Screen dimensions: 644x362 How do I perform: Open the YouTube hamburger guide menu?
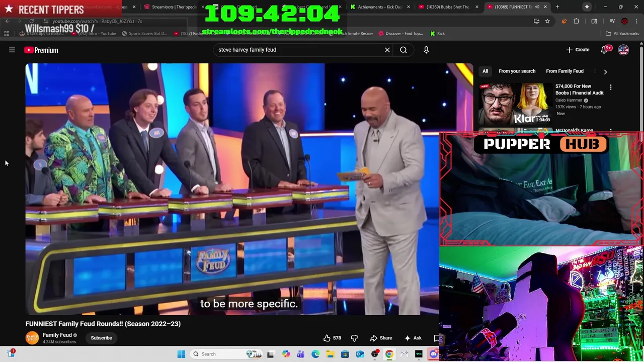coord(12,50)
